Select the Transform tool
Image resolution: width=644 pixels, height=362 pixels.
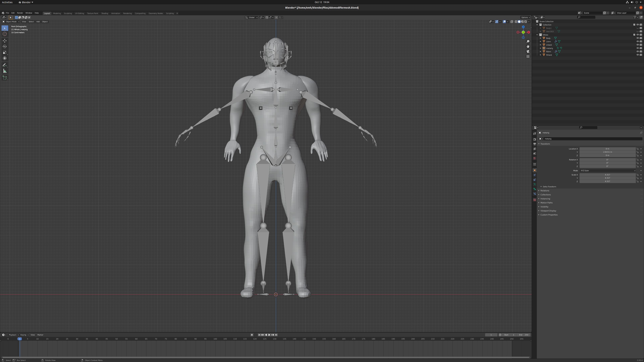point(5,58)
